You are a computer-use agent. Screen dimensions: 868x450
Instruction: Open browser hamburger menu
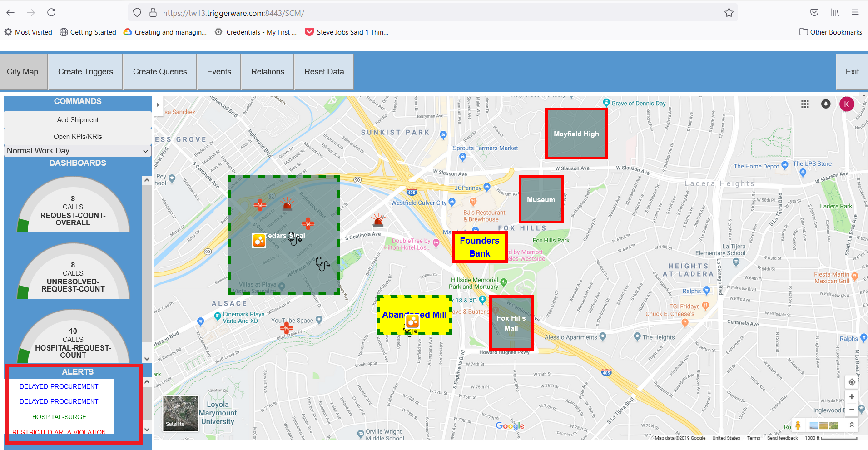point(855,13)
